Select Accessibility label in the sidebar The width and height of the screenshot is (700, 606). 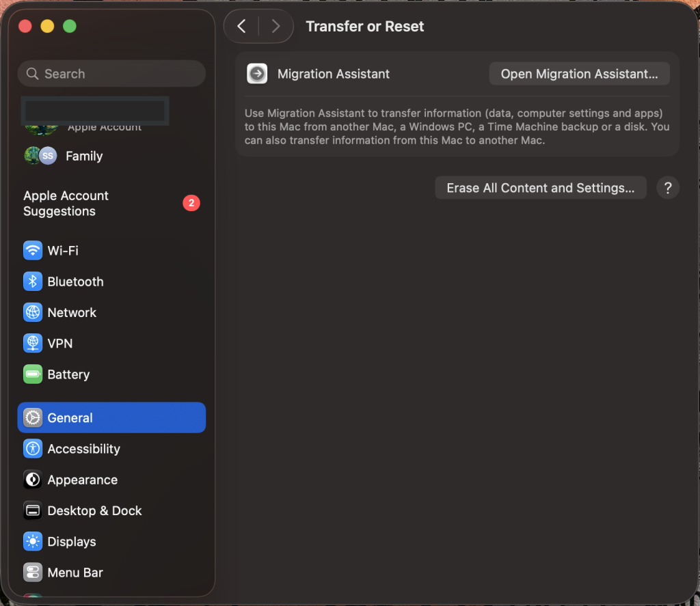[84, 449]
